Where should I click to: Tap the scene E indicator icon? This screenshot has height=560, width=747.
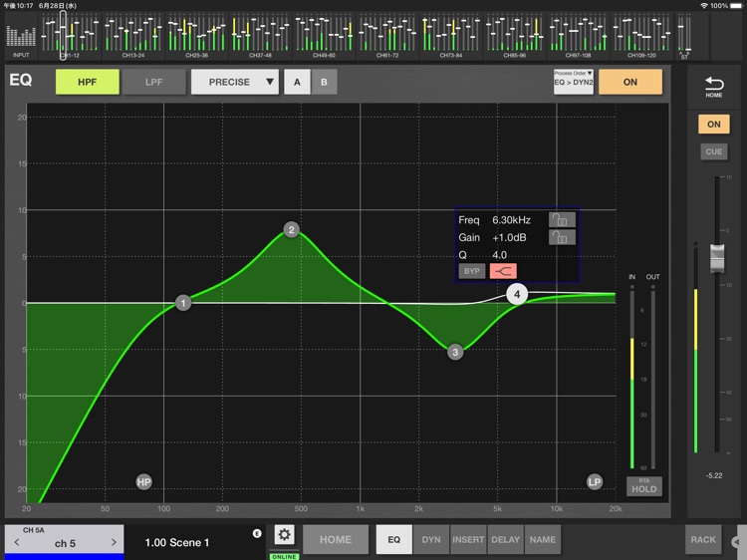click(257, 533)
